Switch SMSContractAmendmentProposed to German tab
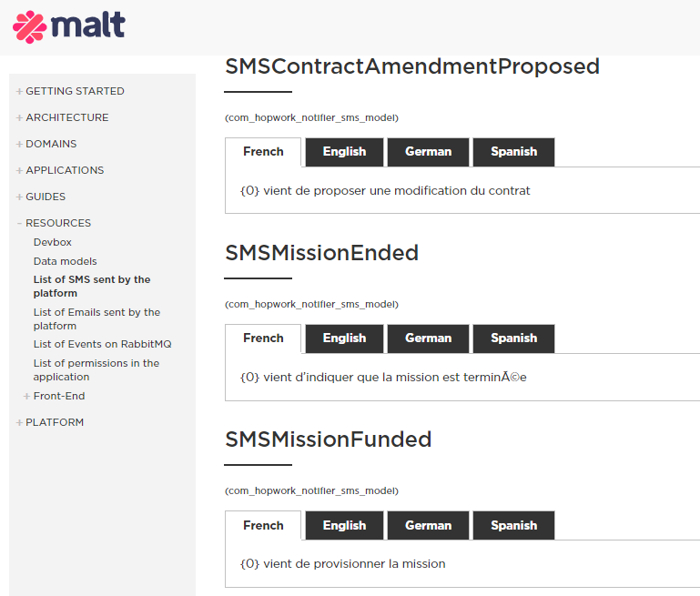700x596 pixels. coord(428,152)
